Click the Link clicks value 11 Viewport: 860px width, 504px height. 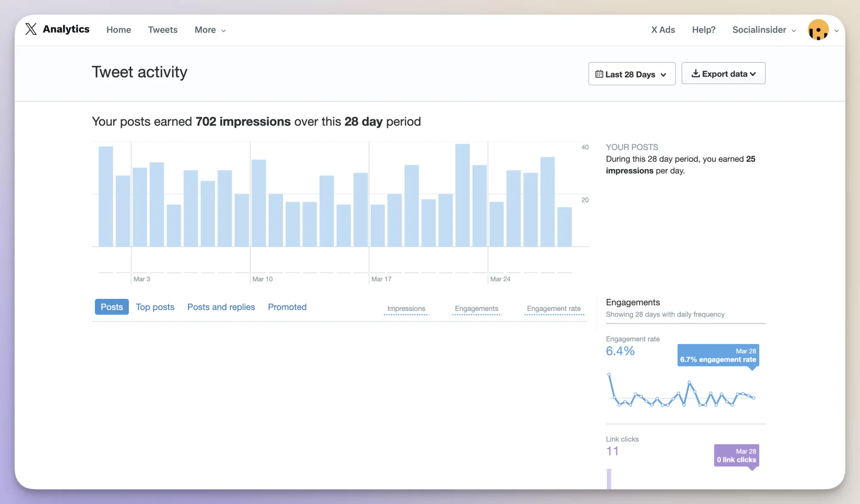[612, 451]
